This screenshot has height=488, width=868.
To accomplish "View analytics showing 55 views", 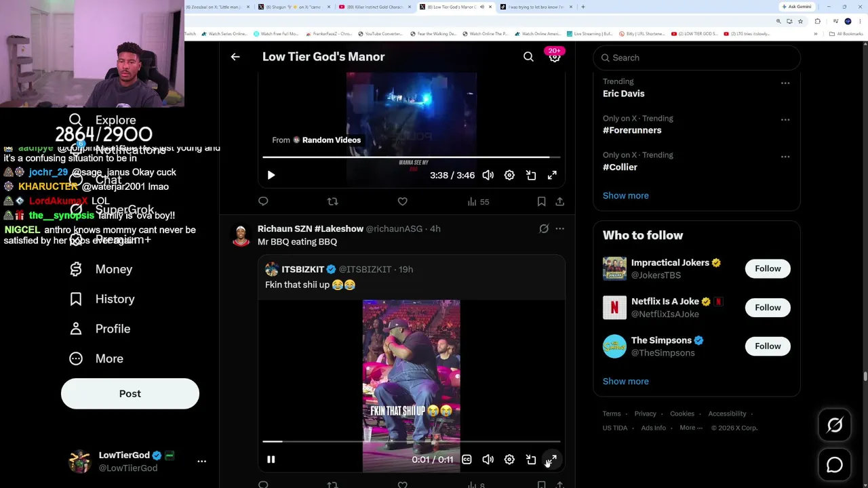I will click(478, 201).
